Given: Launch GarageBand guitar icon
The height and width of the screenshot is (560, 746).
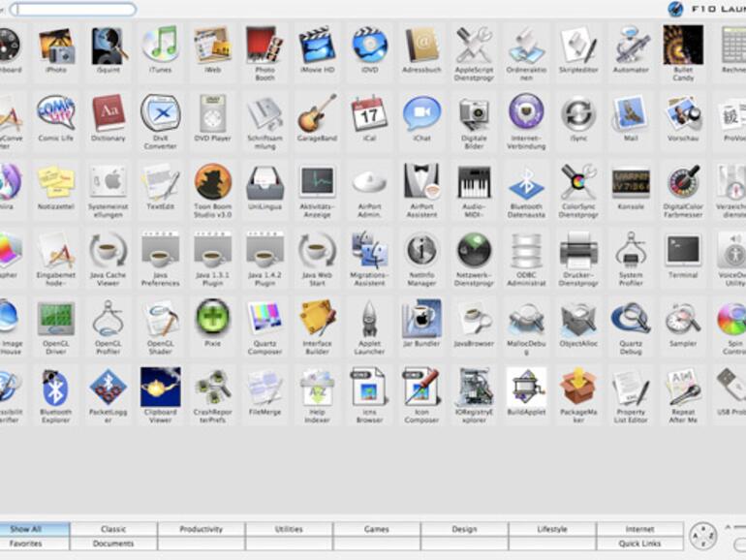Looking at the screenshot, I should coord(318,113).
